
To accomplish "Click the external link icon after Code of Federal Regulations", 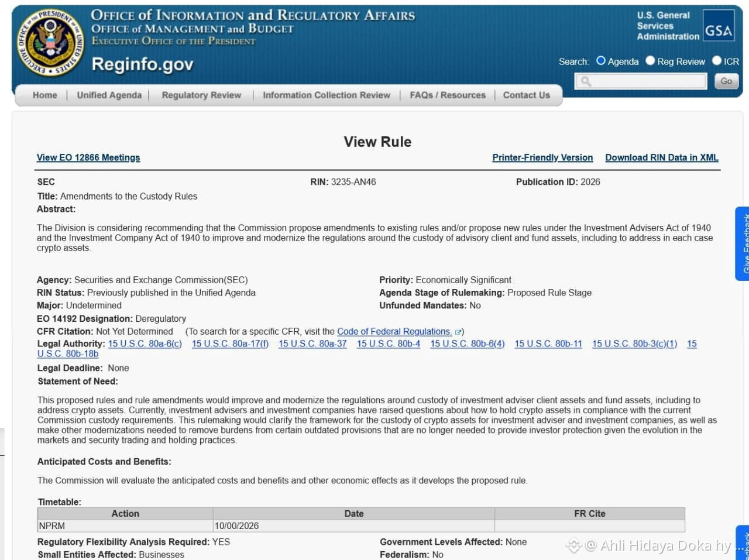I will 458,332.
